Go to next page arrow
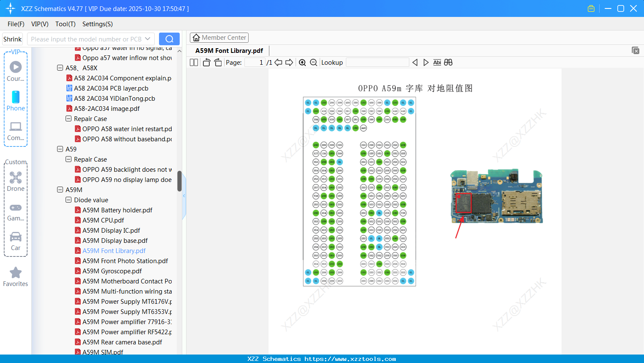Viewport: 644px width, 363px height. [x=289, y=63]
